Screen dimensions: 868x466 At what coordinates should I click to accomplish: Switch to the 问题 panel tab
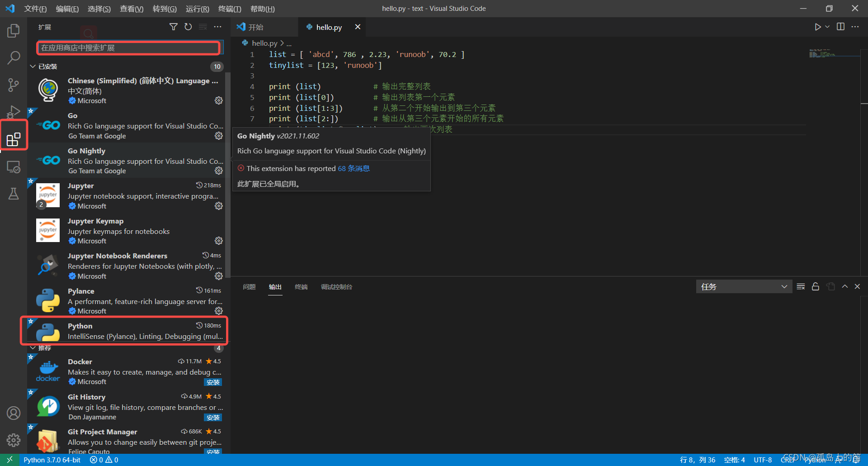click(249, 287)
